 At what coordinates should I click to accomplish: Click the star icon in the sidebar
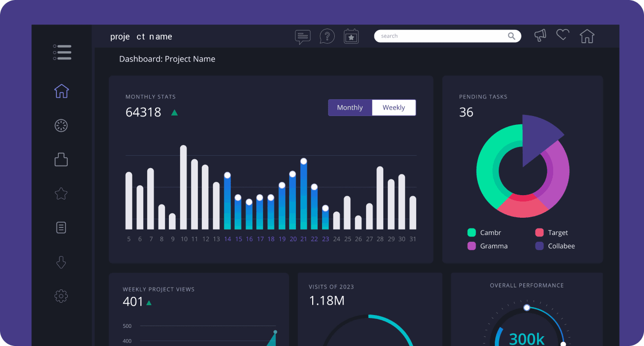pos(61,193)
